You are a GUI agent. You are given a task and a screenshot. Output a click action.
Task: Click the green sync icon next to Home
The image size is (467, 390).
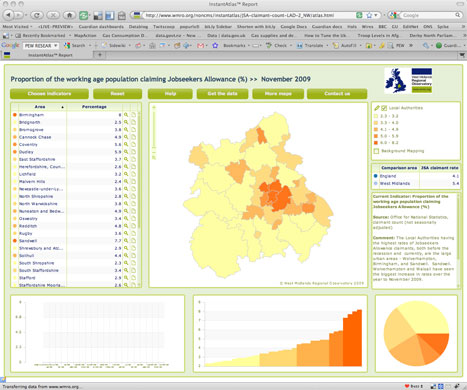(83, 15)
